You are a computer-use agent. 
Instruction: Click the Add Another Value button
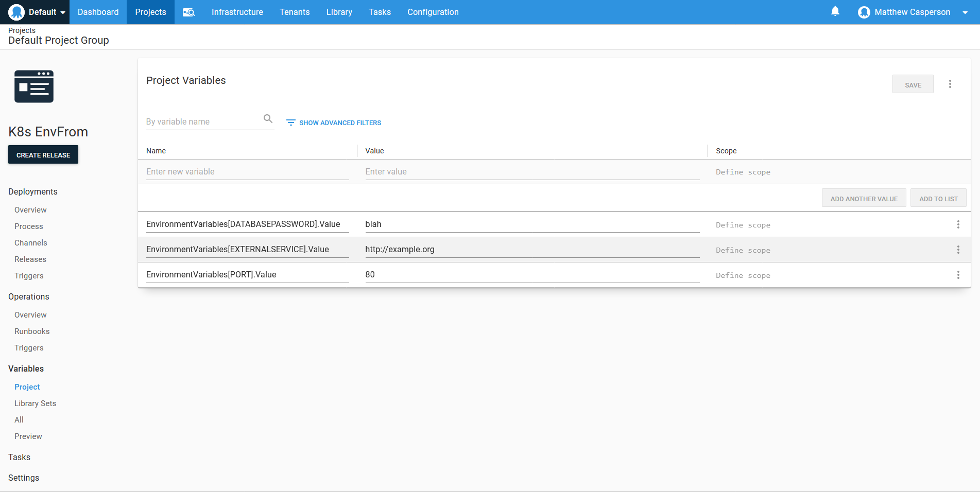point(864,199)
